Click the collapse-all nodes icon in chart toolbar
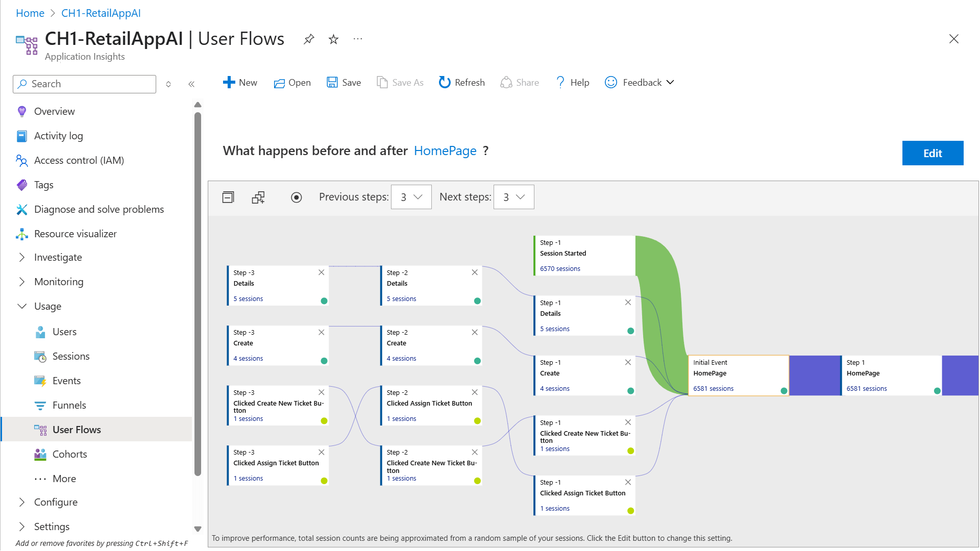This screenshot has height=551, width=980. (x=228, y=197)
